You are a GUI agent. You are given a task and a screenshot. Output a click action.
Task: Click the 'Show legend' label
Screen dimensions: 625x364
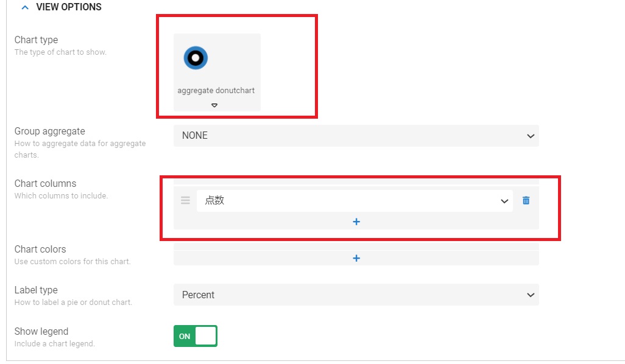pyautogui.click(x=41, y=331)
